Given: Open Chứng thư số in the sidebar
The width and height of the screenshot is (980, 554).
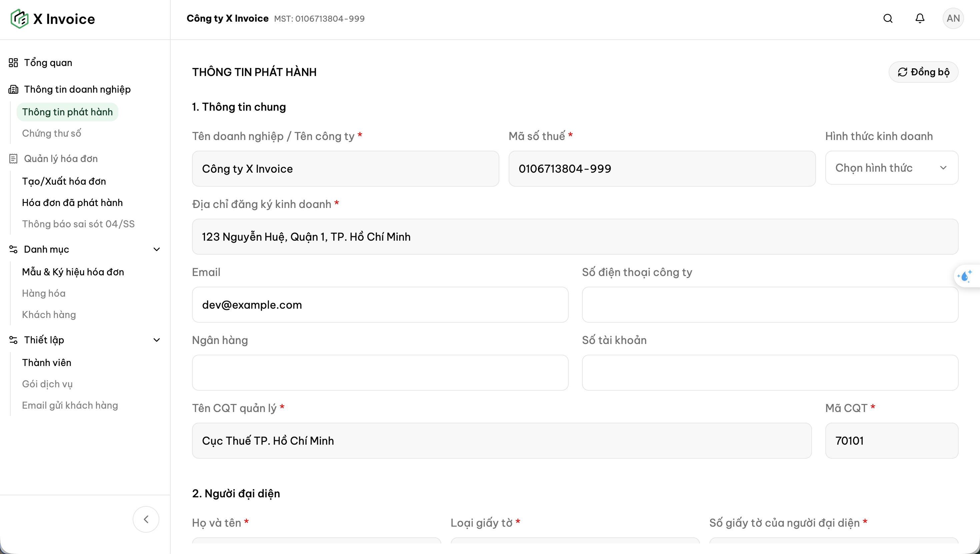Looking at the screenshot, I should click(52, 133).
